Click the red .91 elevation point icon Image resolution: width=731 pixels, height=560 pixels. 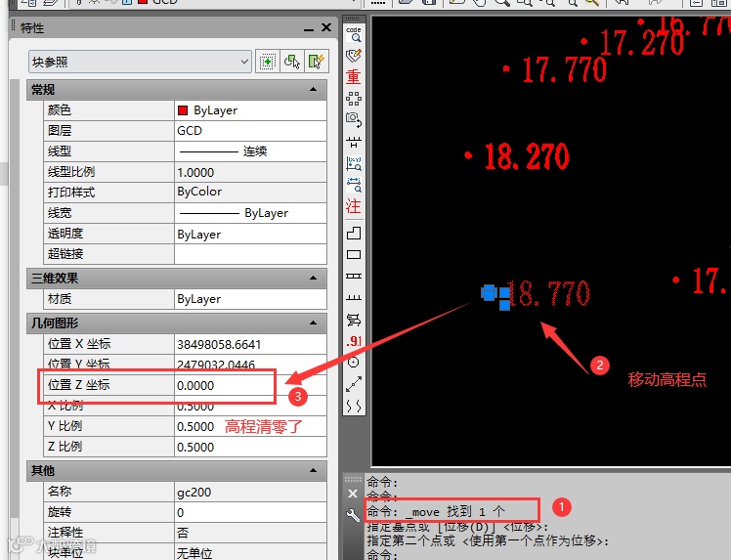click(x=354, y=341)
